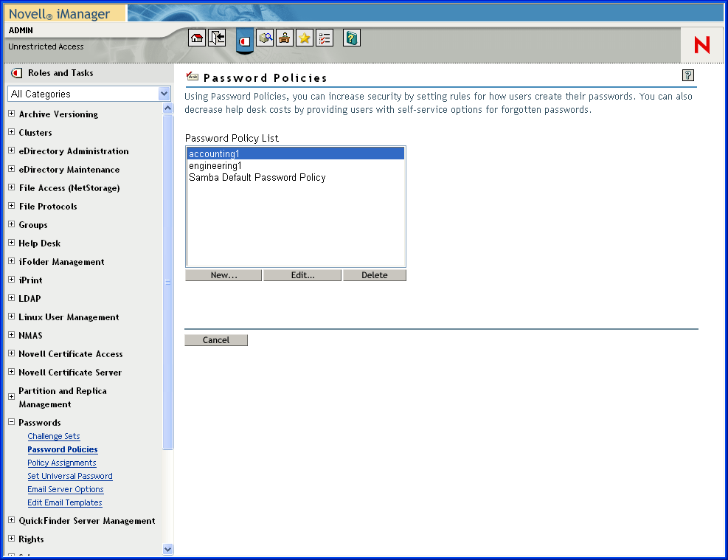Open View Objects magnifier icon
This screenshot has height=560, width=728.
[x=266, y=38]
